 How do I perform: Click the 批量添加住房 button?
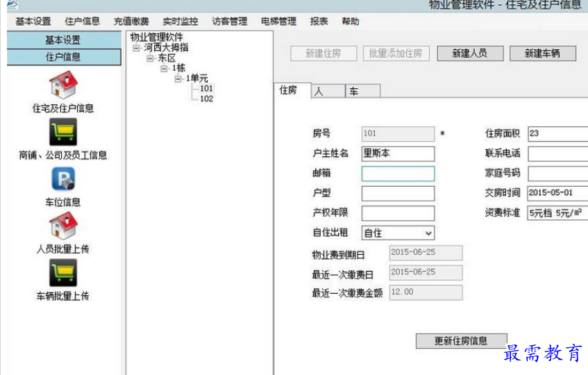tap(396, 53)
